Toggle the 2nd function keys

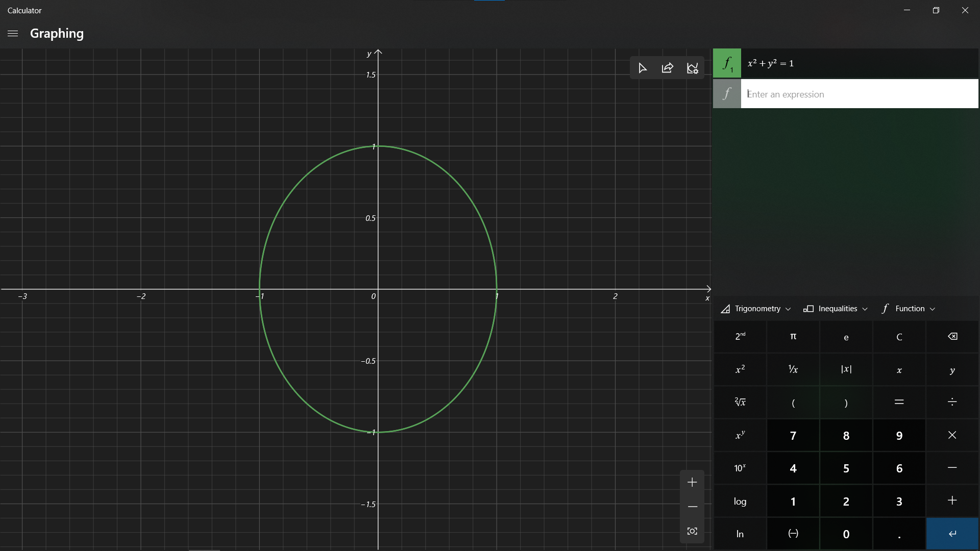pyautogui.click(x=740, y=337)
